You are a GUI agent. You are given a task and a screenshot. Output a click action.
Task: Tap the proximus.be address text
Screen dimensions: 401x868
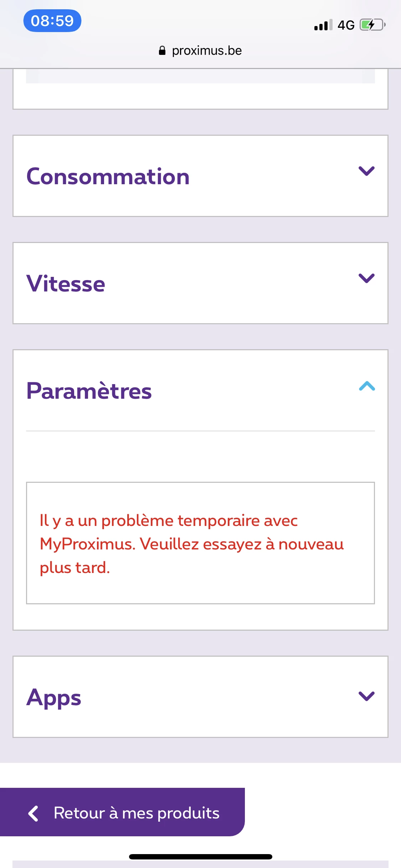pos(207,51)
